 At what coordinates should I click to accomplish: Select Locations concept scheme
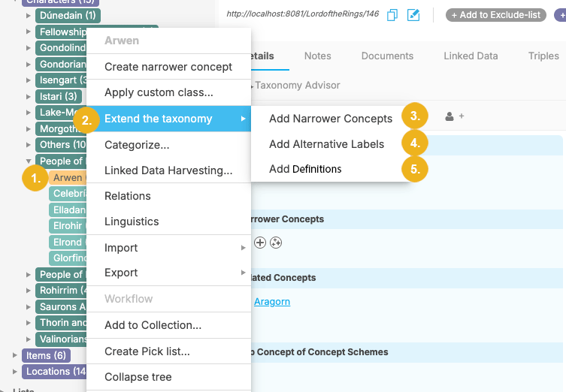[x=54, y=372]
